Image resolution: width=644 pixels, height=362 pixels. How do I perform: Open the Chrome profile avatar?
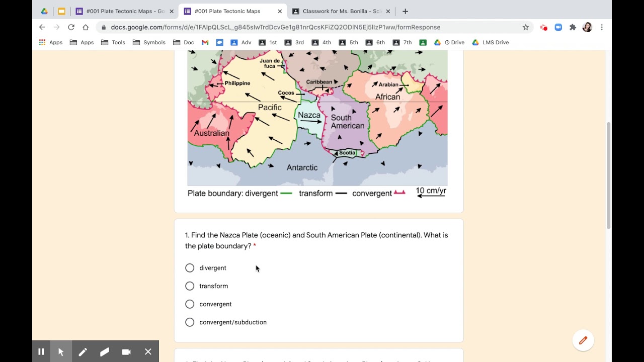[x=587, y=27]
